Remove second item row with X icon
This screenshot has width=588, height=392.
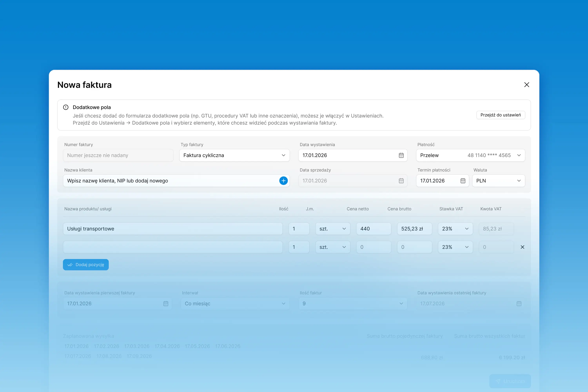[522, 247]
